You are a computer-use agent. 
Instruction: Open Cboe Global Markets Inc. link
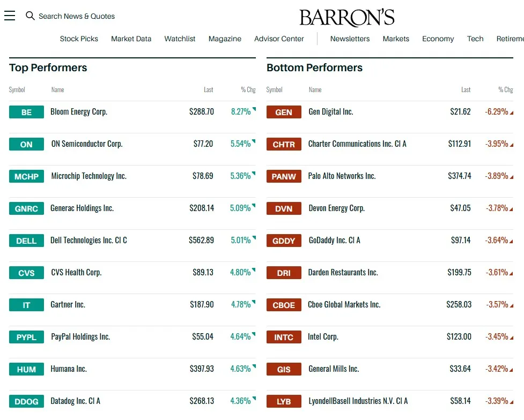(x=344, y=304)
